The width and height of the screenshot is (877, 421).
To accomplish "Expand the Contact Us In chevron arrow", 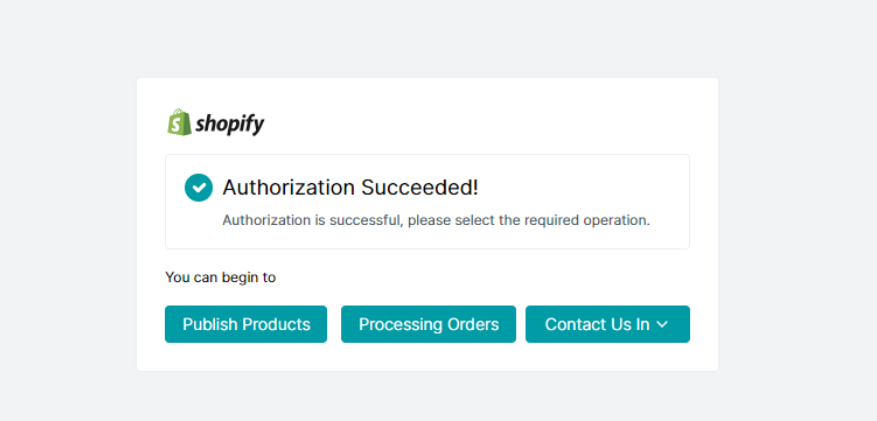I will (662, 325).
